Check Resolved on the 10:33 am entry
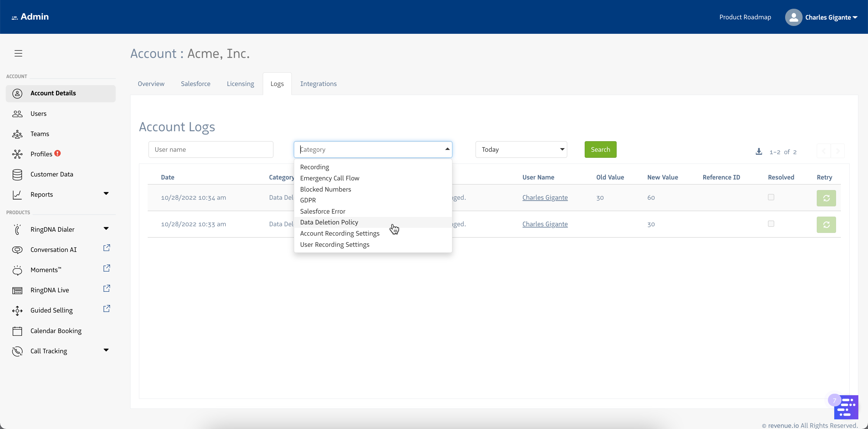 pos(771,224)
